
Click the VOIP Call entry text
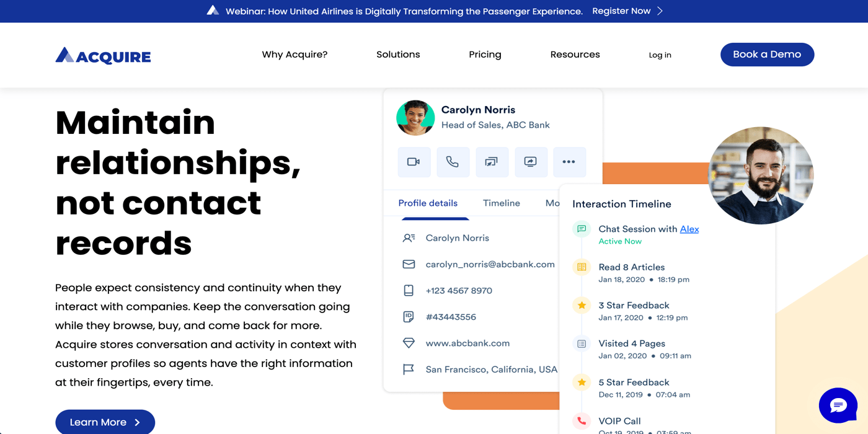click(x=619, y=421)
